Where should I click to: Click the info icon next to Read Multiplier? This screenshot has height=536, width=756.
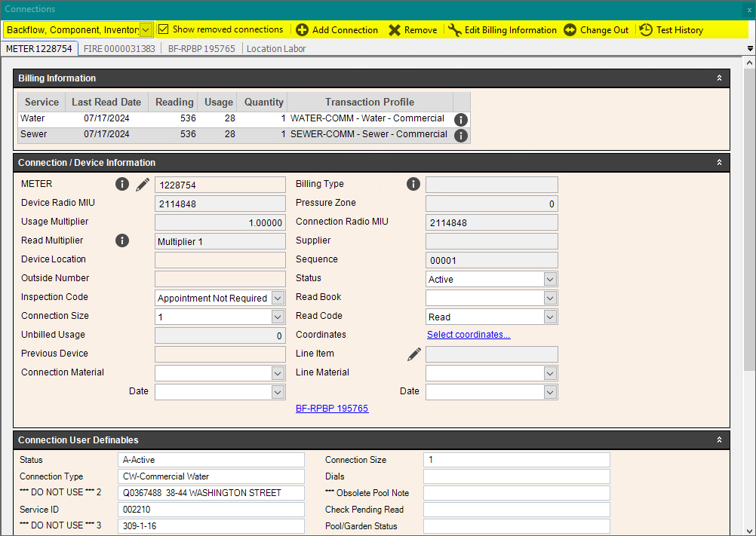(122, 240)
